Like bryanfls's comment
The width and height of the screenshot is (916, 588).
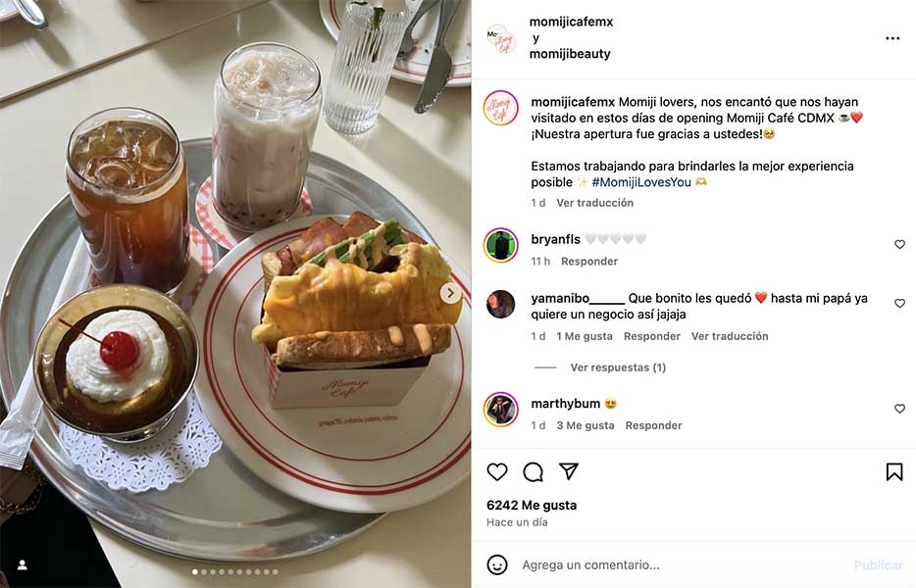tap(899, 244)
